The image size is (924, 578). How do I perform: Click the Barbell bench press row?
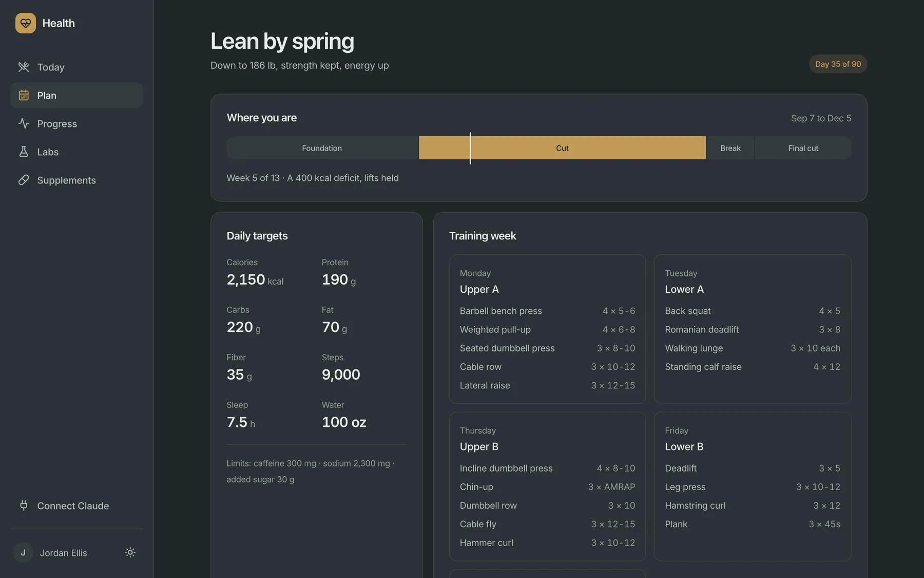click(x=547, y=311)
